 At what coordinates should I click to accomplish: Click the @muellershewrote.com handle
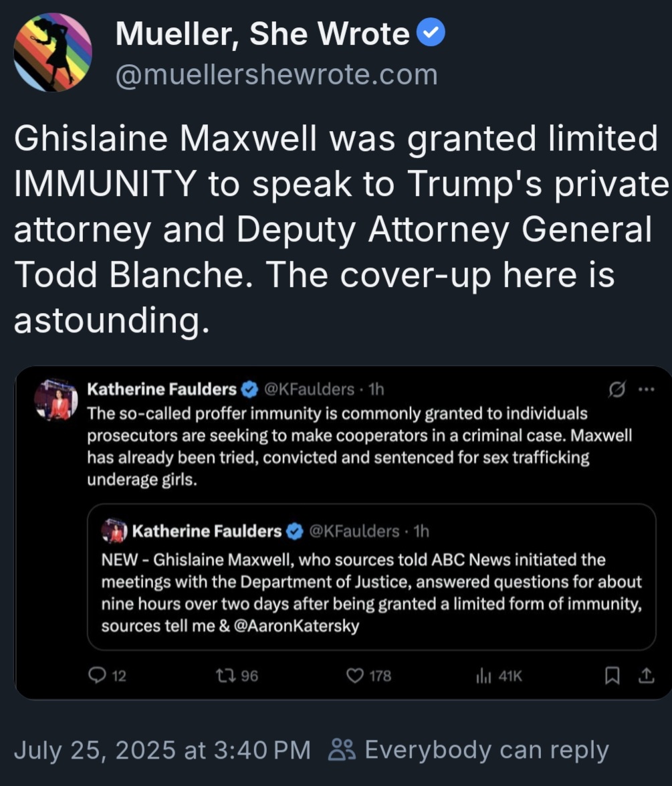click(x=276, y=75)
